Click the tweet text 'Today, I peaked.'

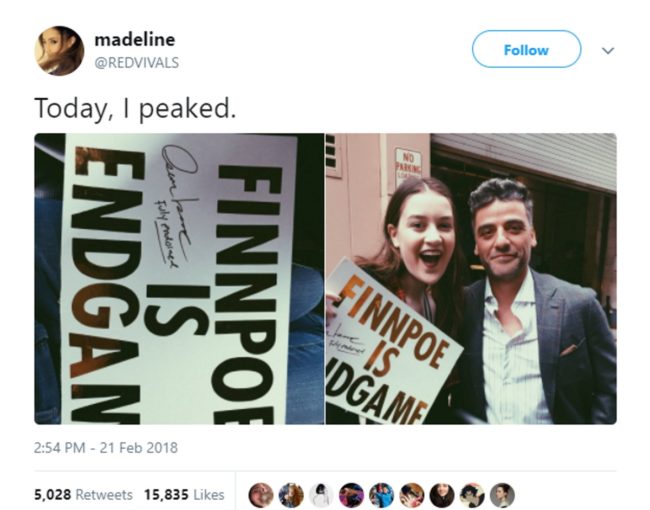[135, 109]
